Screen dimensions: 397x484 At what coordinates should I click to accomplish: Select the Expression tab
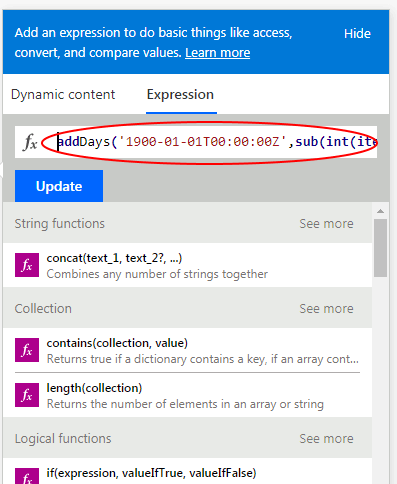pyautogui.click(x=180, y=95)
